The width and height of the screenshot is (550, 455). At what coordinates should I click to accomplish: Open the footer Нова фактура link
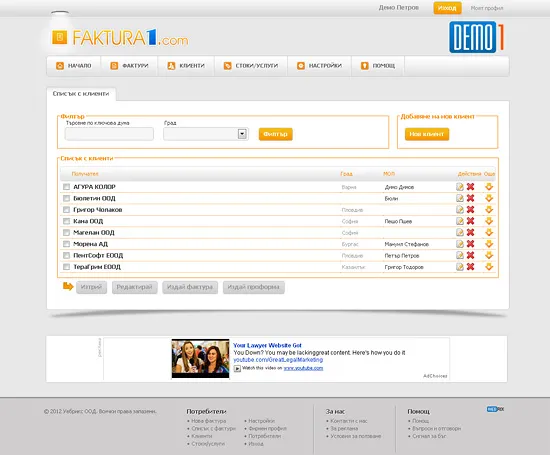pyautogui.click(x=209, y=421)
